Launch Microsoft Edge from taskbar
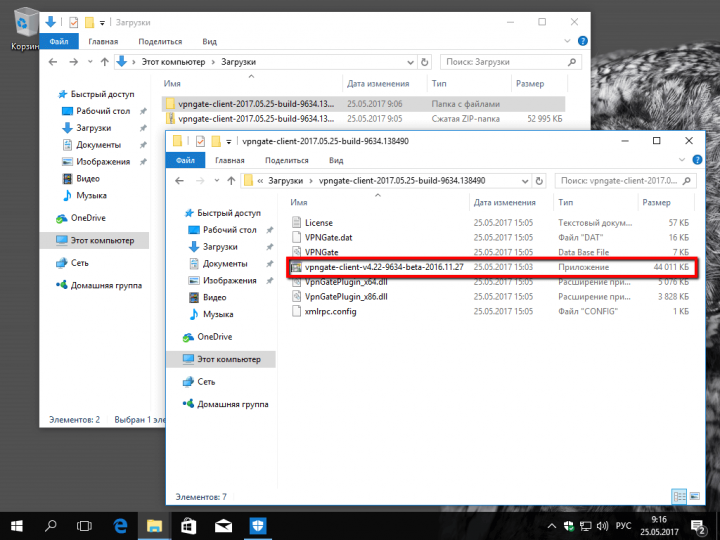The width and height of the screenshot is (720, 540). (120, 526)
